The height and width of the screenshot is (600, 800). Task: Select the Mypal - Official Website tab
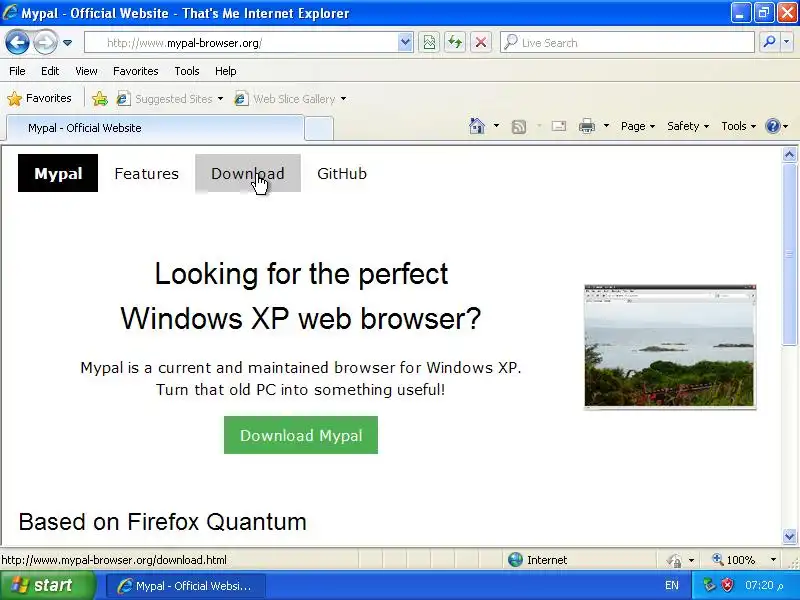pyautogui.click(x=155, y=128)
